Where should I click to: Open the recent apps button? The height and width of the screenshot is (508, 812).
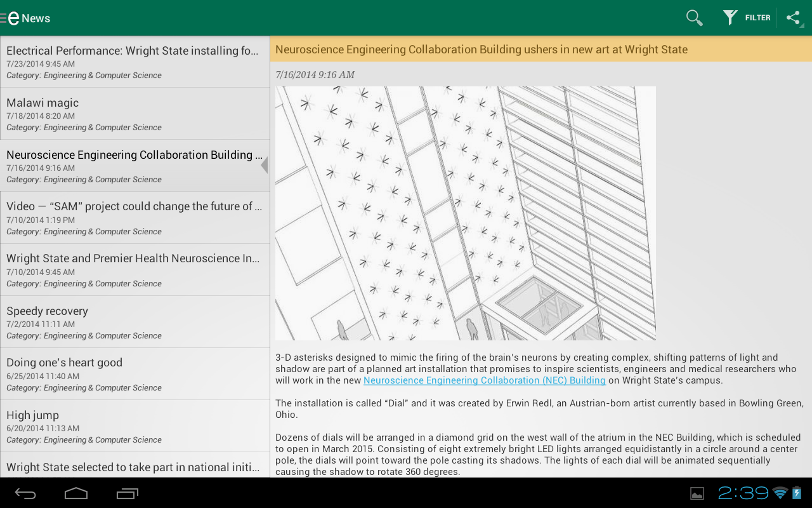click(x=128, y=493)
